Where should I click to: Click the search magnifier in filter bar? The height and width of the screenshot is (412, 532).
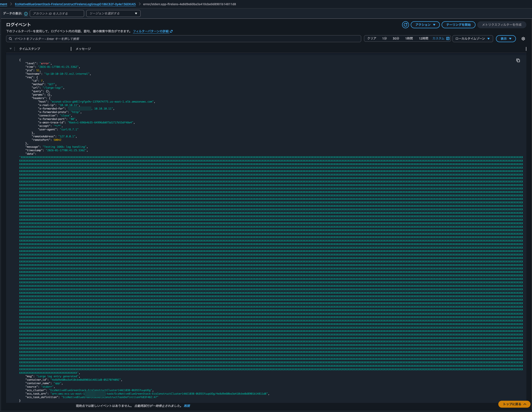[x=10, y=39]
